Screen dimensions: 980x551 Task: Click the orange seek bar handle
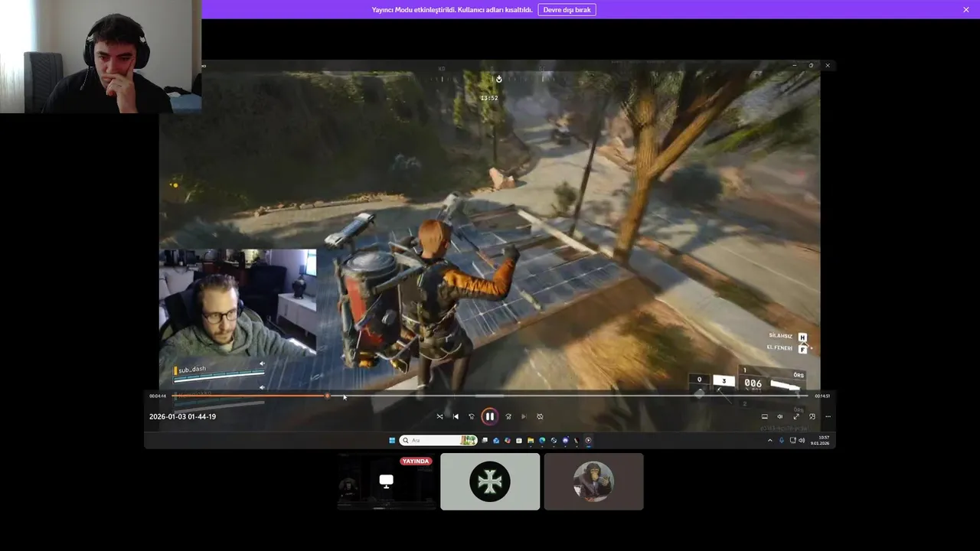(328, 396)
